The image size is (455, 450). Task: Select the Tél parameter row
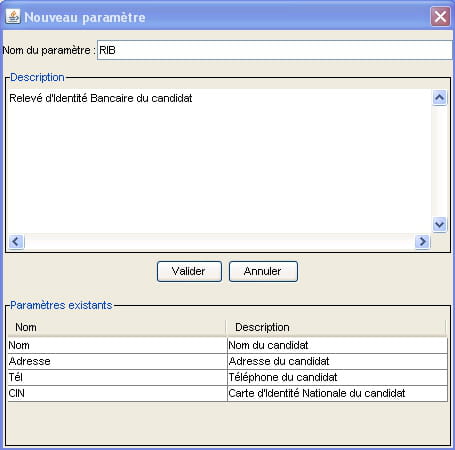click(227, 377)
